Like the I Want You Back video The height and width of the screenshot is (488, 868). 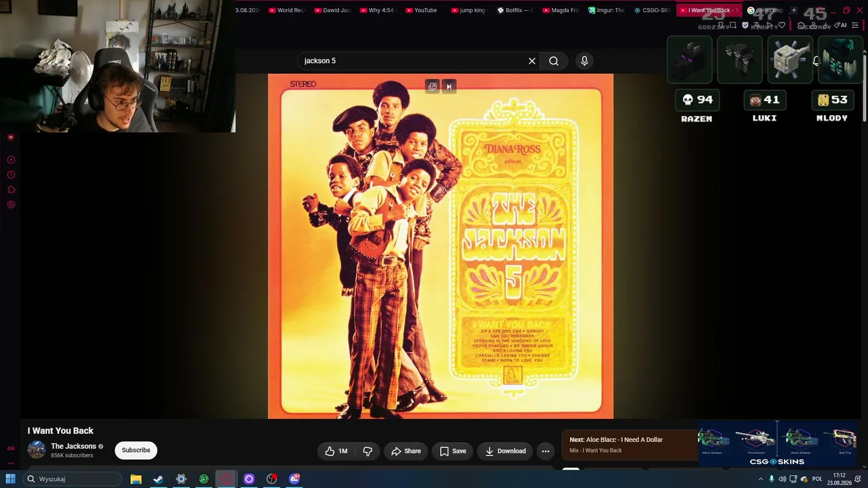coord(336,451)
